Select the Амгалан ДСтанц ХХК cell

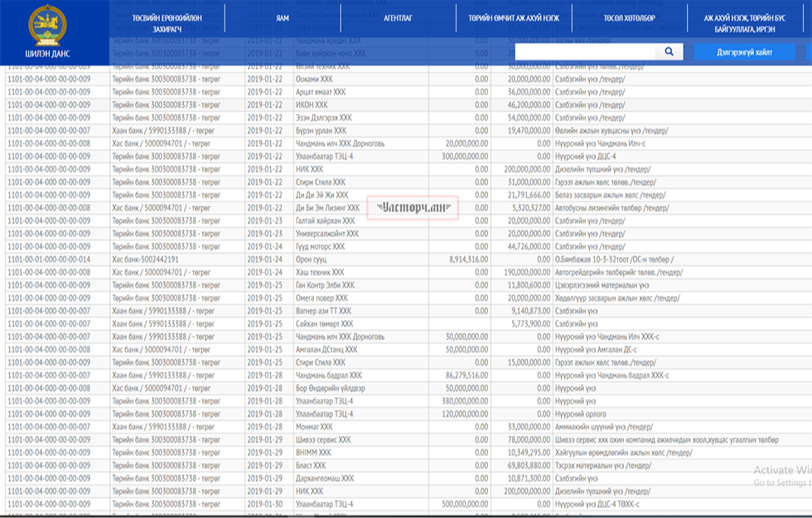[326, 350]
